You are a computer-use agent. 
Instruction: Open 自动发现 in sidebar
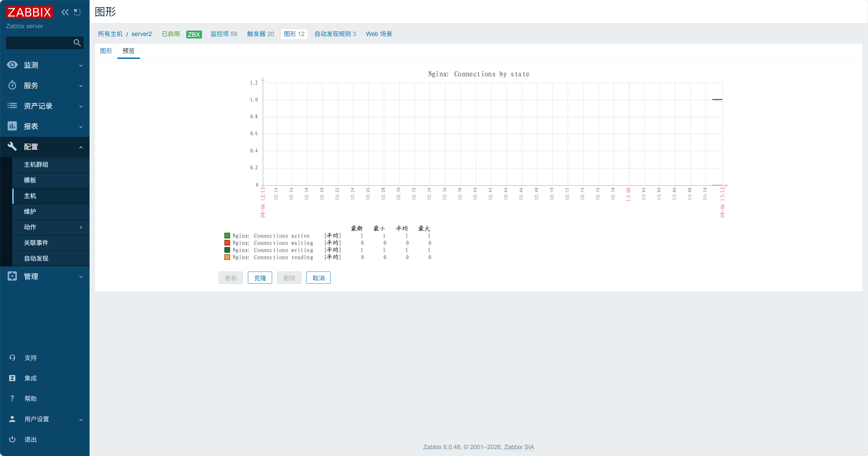coord(51,259)
